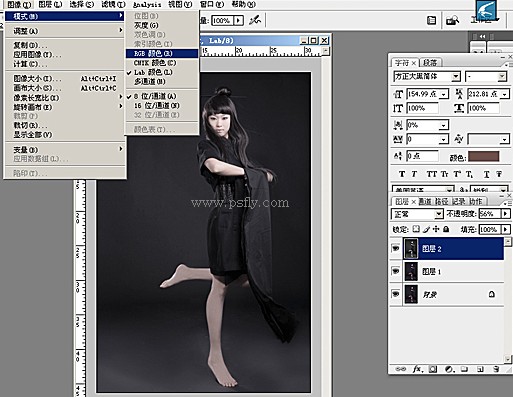Open font style dropdown

click(502, 77)
